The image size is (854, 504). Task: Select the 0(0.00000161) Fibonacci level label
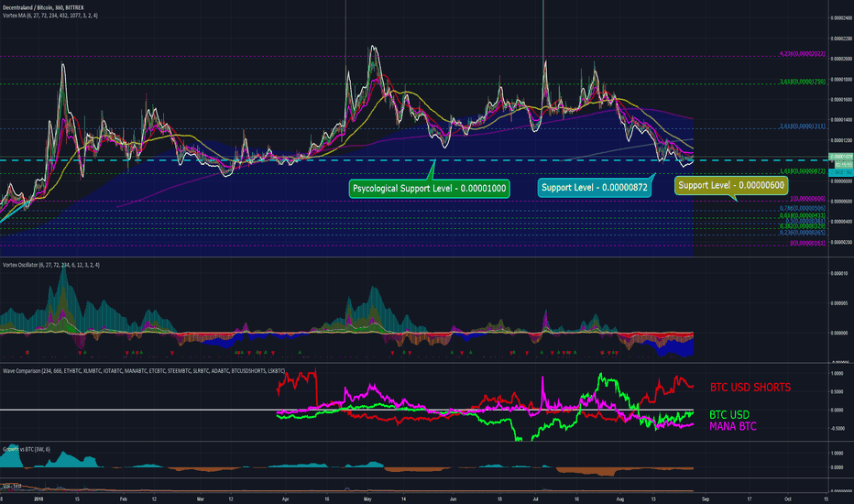[x=807, y=243]
